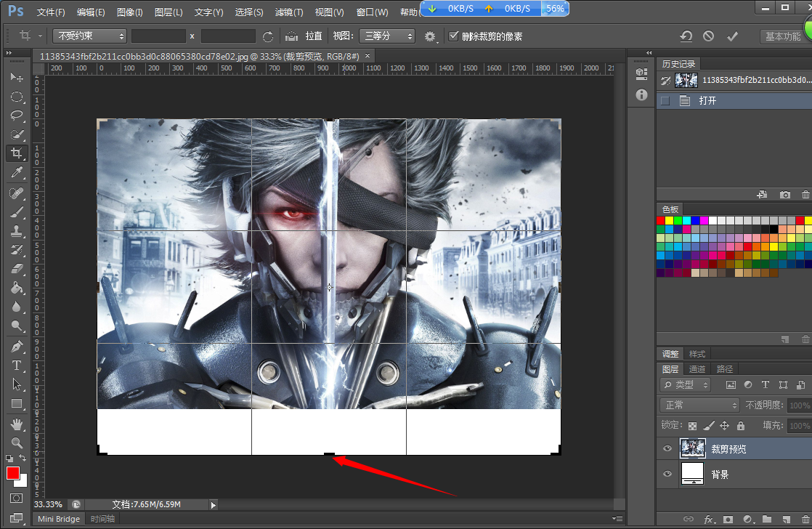This screenshot has width=812, height=529.
Task: Select the Quick Selection tool
Action: pyautogui.click(x=17, y=134)
